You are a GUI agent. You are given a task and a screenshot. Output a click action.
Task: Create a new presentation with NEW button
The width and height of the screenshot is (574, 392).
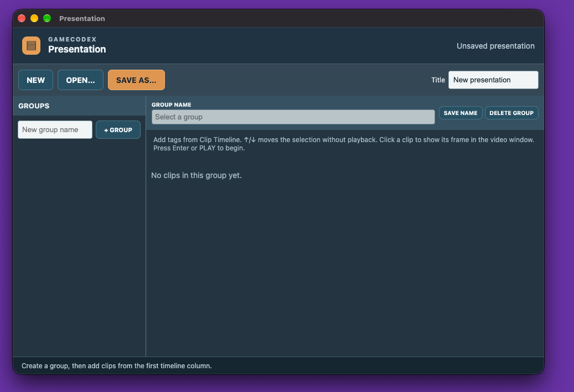(x=35, y=80)
